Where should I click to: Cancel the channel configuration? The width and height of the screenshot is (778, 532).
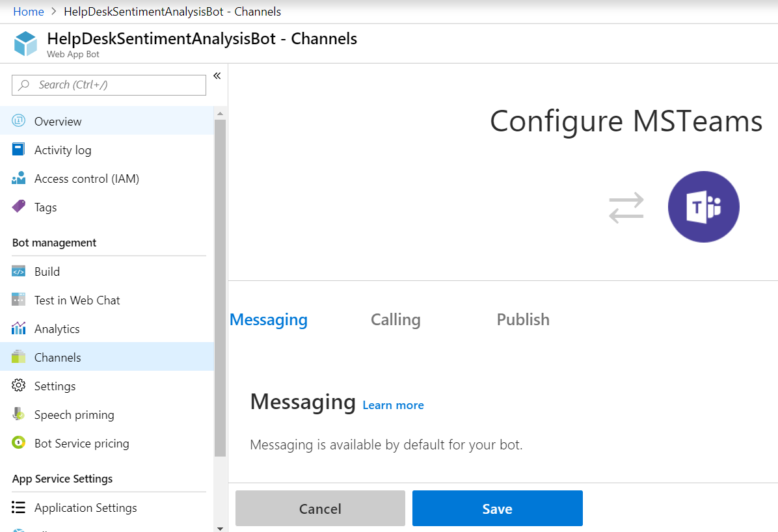(320, 509)
